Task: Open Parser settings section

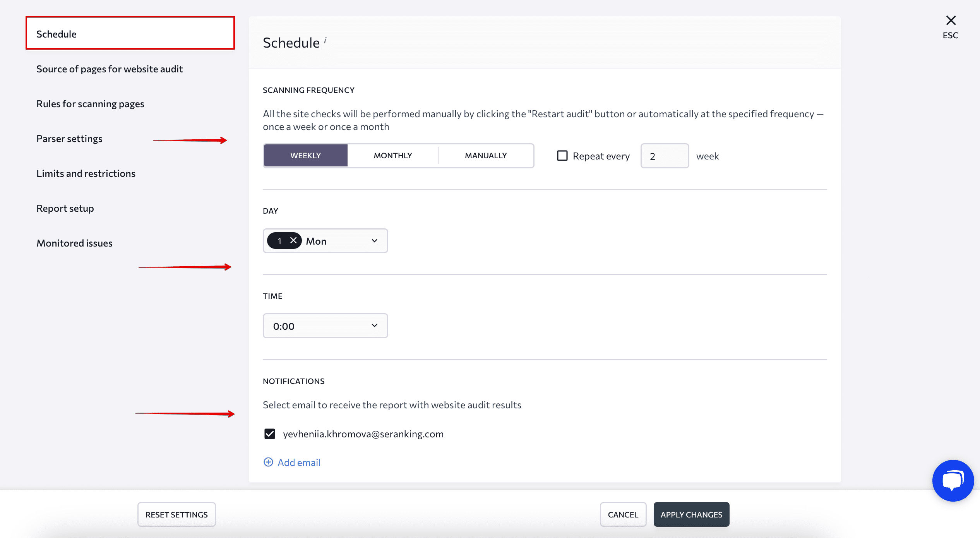Action: tap(69, 139)
